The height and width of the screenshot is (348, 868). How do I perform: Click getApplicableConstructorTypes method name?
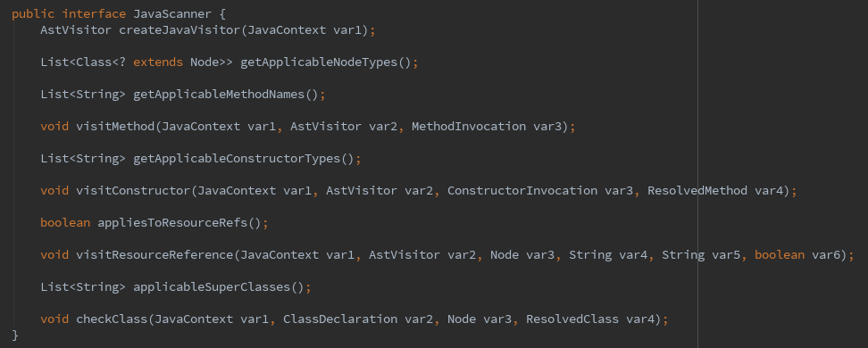pyautogui.click(x=237, y=158)
